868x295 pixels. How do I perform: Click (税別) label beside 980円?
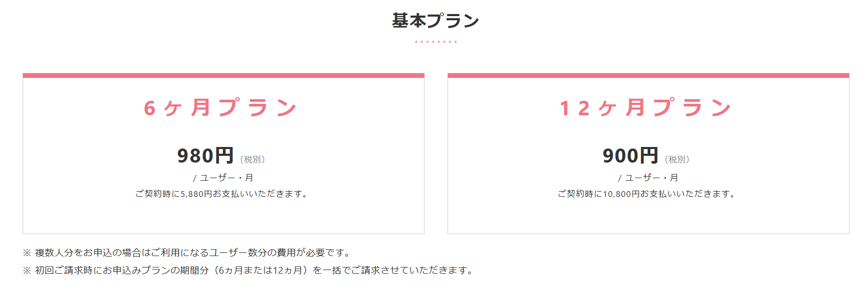click(252, 159)
